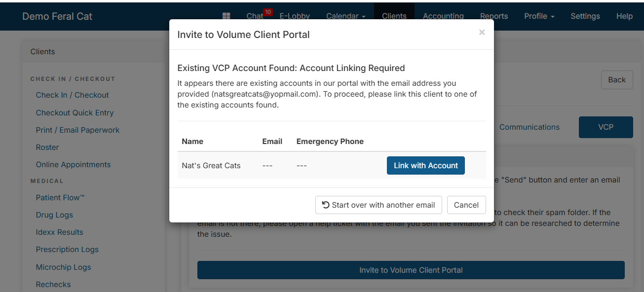Switch to the Communications tab

(530, 127)
